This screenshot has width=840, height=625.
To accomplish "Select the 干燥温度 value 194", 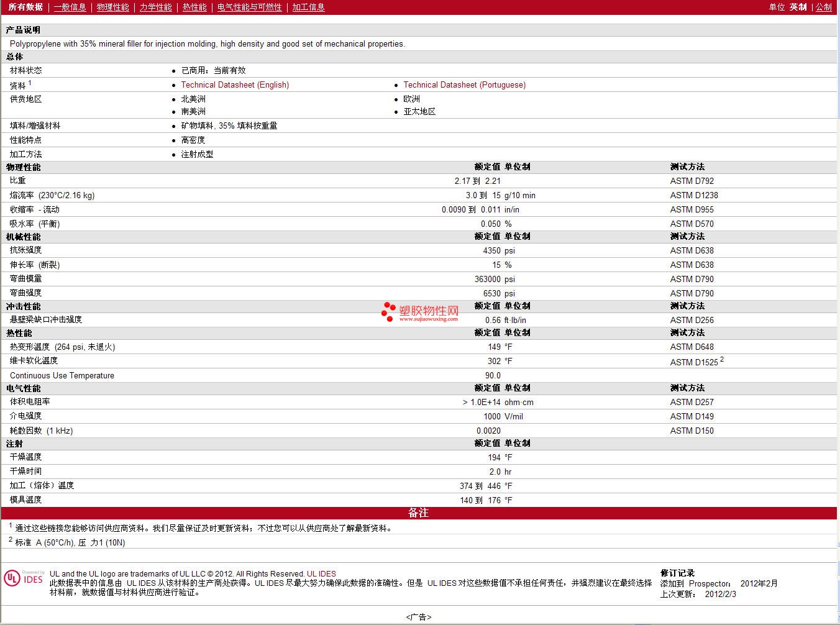I will pyautogui.click(x=494, y=457).
